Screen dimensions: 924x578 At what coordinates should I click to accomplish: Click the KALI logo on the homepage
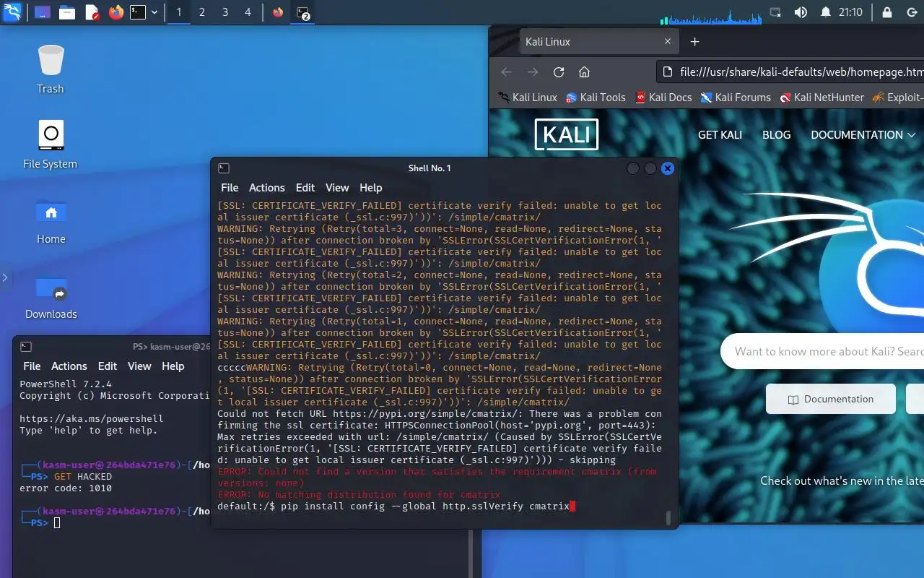click(x=567, y=135)
